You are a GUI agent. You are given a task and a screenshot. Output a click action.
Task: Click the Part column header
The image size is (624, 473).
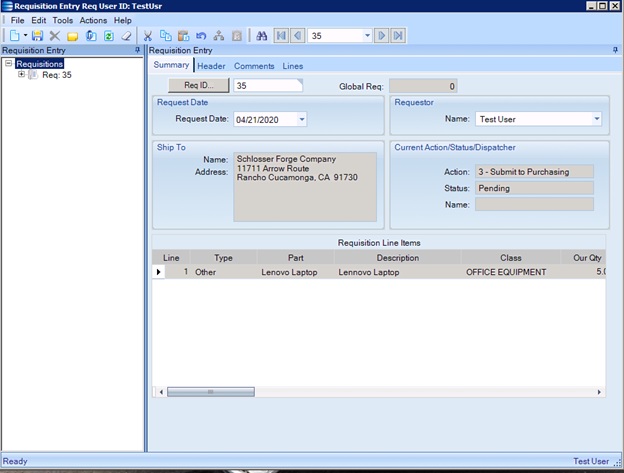coord(296,258)
